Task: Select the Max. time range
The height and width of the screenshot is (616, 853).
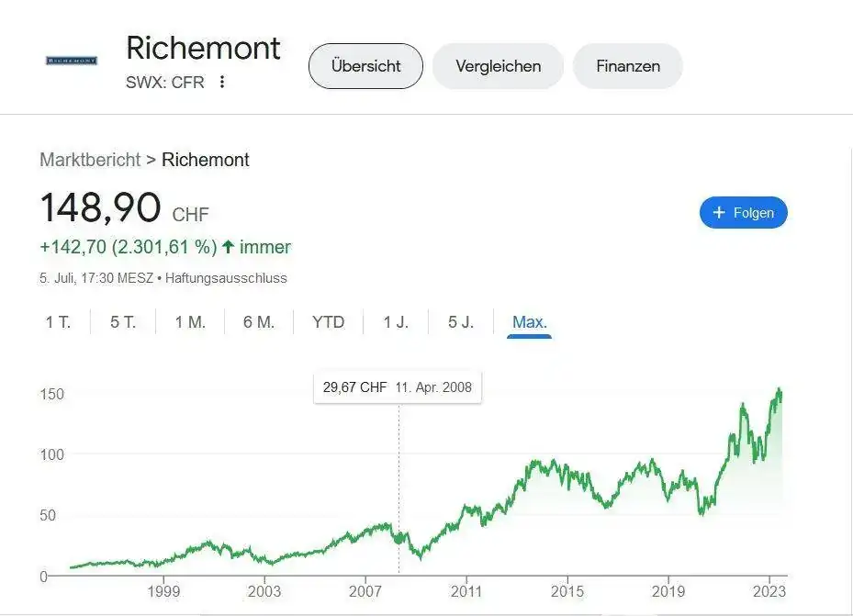Action: pos(529,322)
